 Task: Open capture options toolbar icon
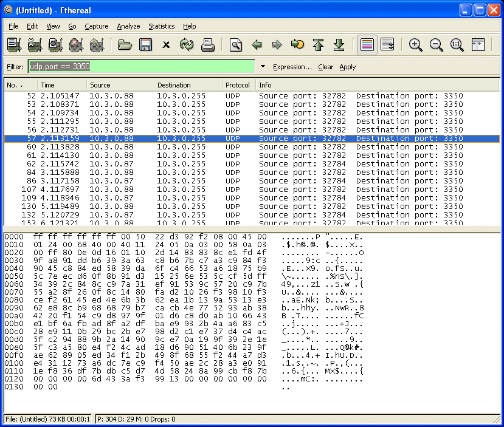35,44
